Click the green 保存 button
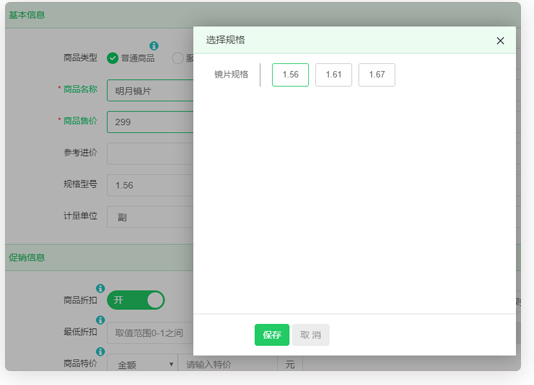This screenshot has width=534, height=385. [272, 335]
